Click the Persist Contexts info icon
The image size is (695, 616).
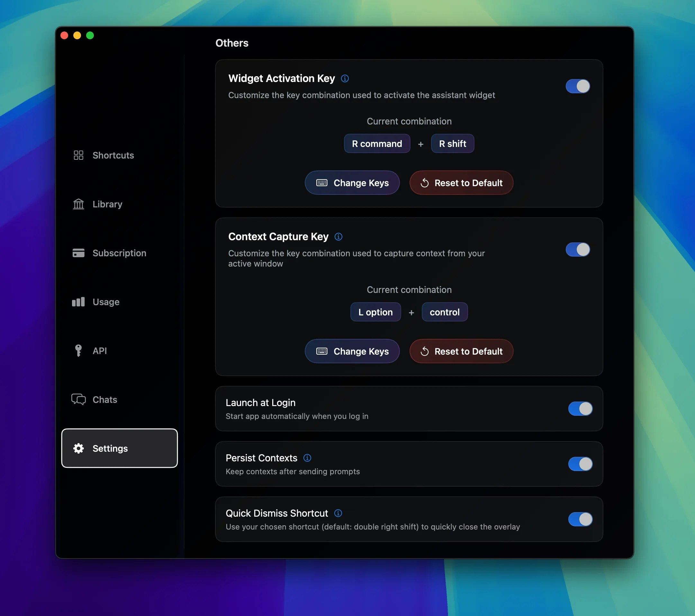(x=307, y=458)
